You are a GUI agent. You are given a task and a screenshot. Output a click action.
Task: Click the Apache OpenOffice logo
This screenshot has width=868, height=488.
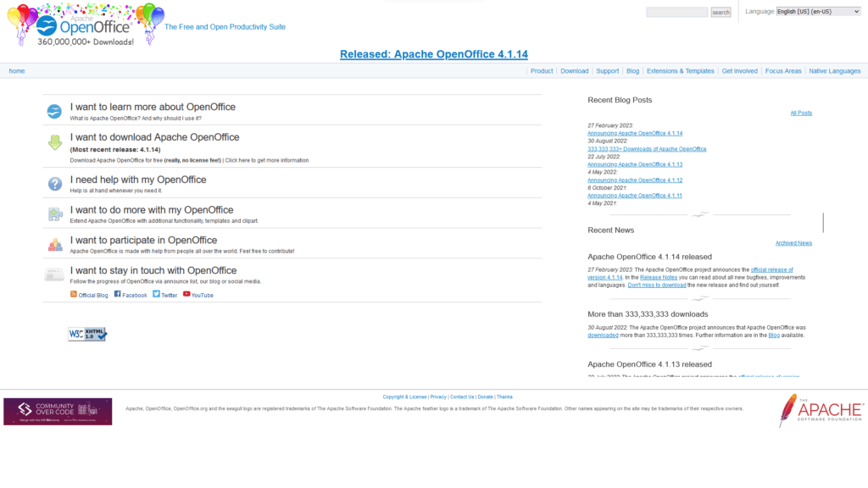coord(86,25)
